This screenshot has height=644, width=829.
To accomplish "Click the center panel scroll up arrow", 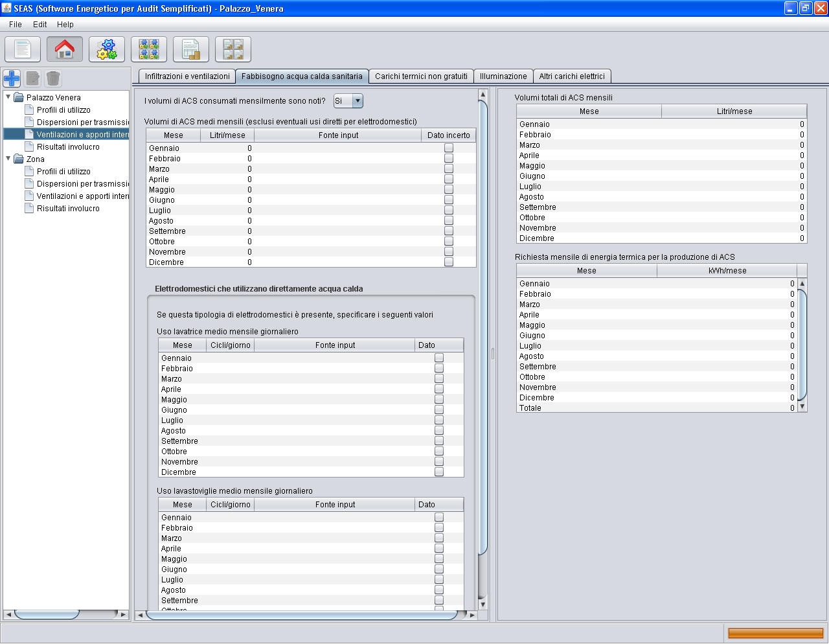I will [483, 95].
